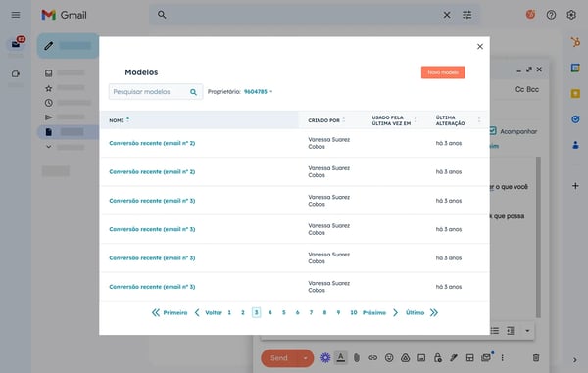Open the Gmail main menu hamburger
Image resolution: width=588 pixels, height=373 pixels.
(x=16, y=15)
